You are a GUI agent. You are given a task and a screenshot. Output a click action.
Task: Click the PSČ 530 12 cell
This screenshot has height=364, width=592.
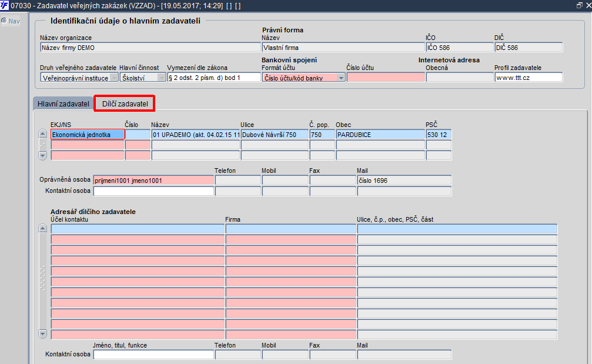click(439, 135)
